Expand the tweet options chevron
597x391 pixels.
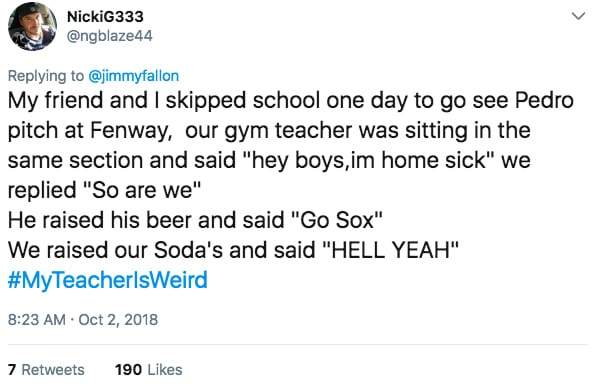click(578, 16)
